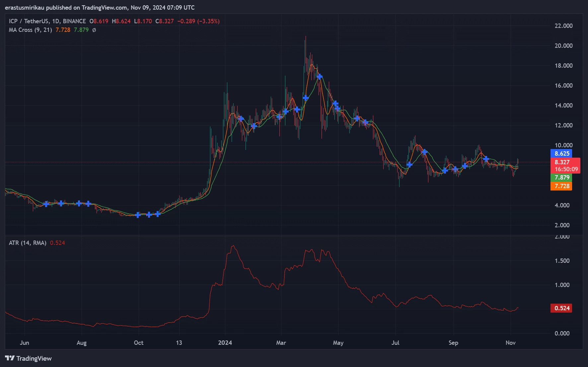Screen dimensions: 588x367
Task: Click the 10.000 price axis label
Action: 563,145
